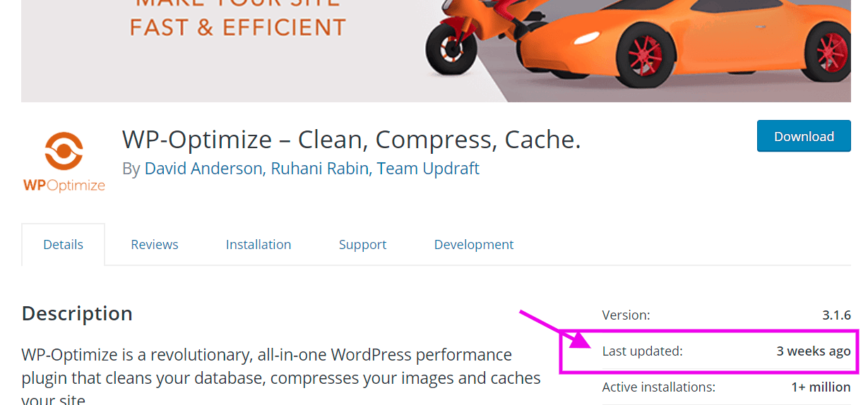
Task: Click the version number 3.1.6
Action: (836, 315)
